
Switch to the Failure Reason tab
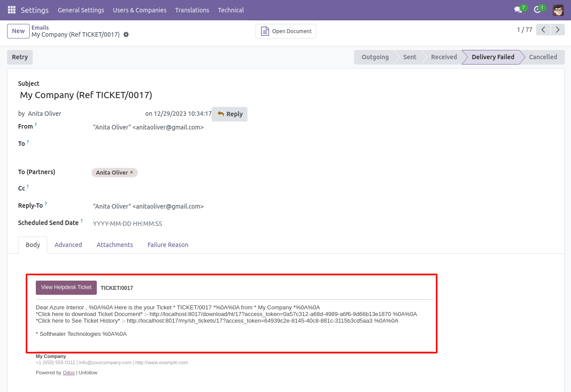point(168,245)
